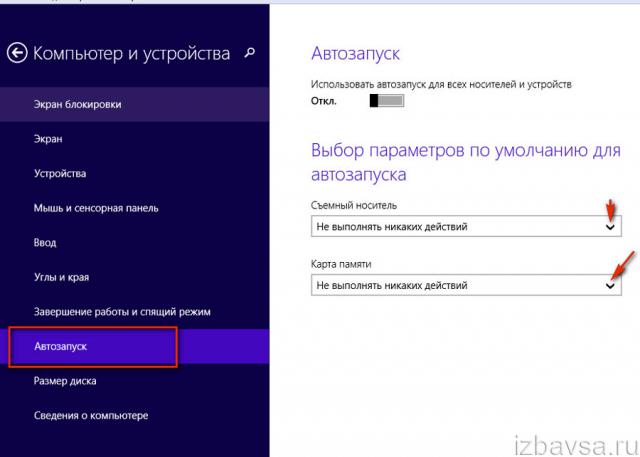Image resolution: width=640 pixels, height=457 pixels.
Task: Click the back arrow icon
Action: point(17,53)
